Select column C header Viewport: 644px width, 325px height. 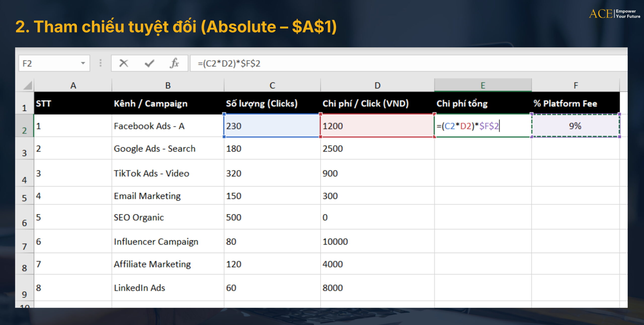(x=272, y=86)
